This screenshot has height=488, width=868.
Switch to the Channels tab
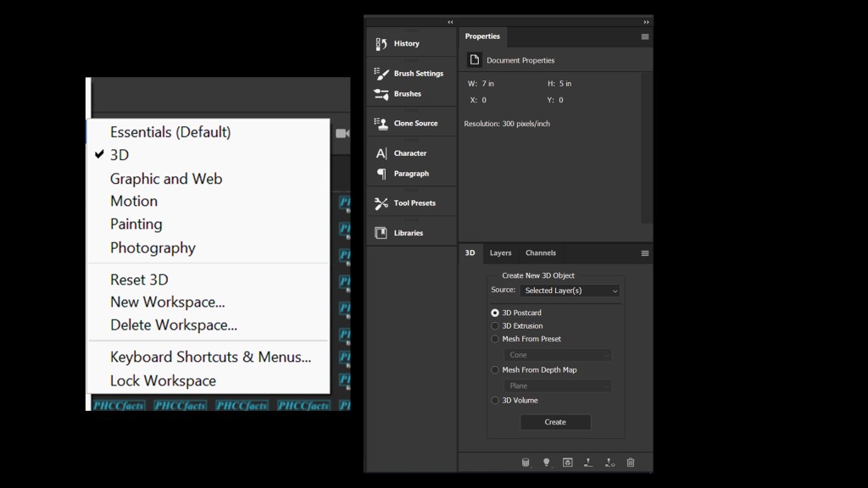pos(540,253)
